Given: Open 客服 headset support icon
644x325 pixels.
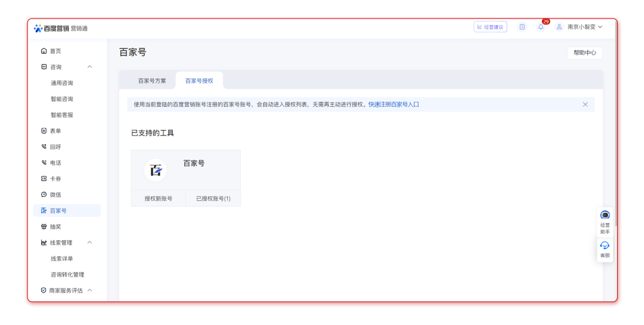Looking at the screenshot, I should 605,246.
